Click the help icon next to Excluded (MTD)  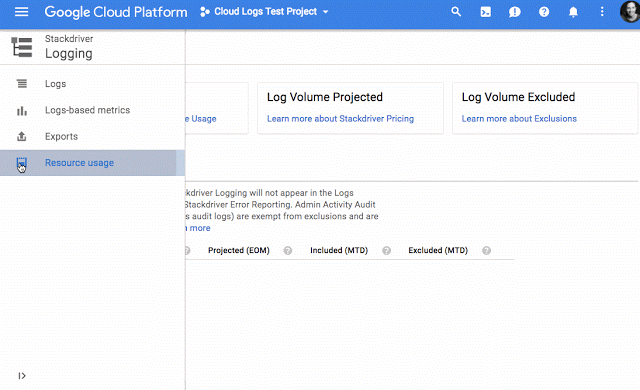(x=487, y=250)
